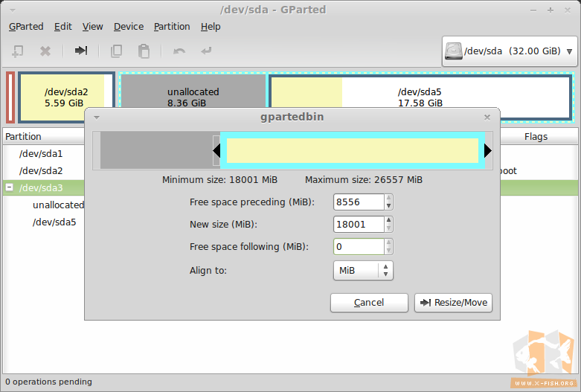Click the red /dev/sda1 block in the disk map

coord(10,97)
